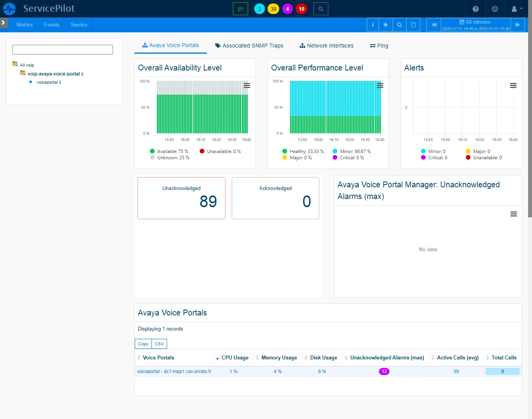Click the star favorite toolbar icon

(386, 25)
